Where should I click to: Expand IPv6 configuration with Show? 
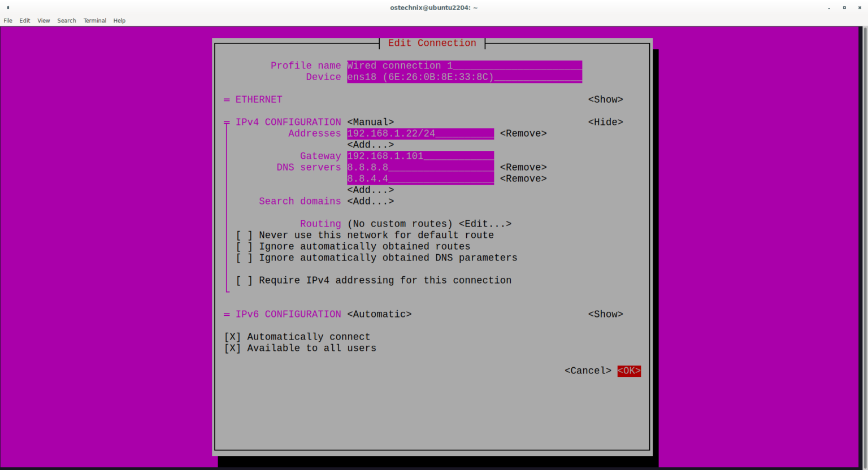tap(605, 314)
